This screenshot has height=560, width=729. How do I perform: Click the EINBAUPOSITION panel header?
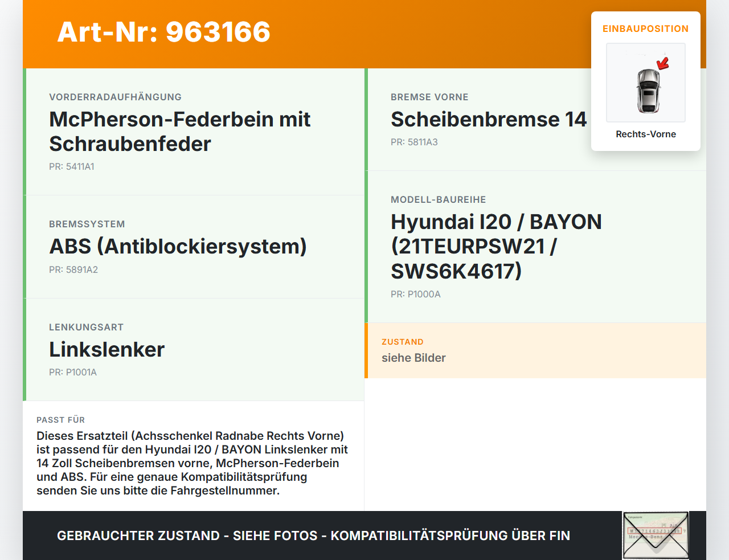(645, 28)
